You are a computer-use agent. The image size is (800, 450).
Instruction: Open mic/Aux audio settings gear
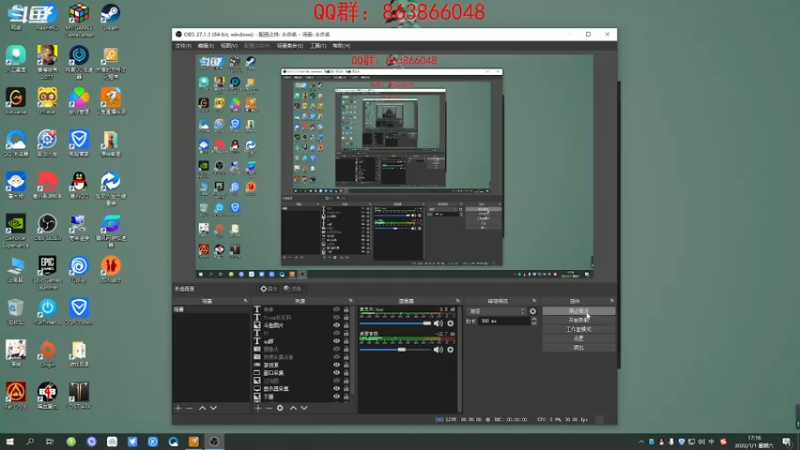coord(451,323)
